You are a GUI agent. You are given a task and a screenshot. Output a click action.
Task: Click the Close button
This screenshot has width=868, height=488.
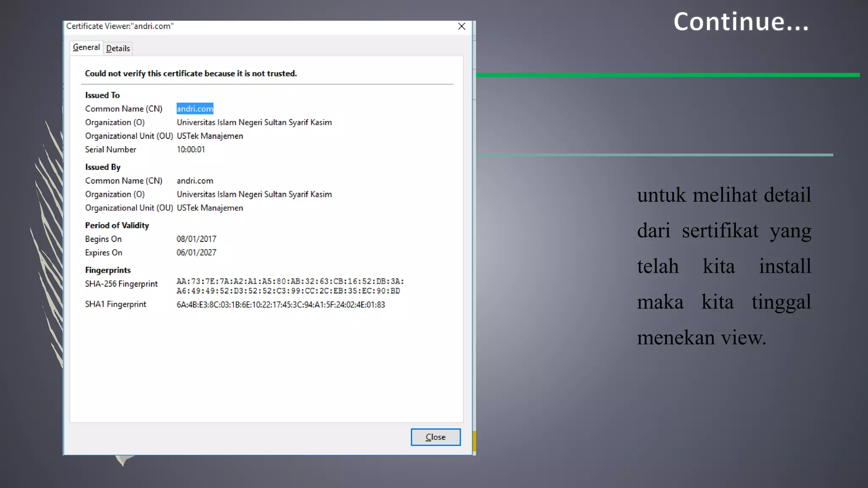point(435,437)
